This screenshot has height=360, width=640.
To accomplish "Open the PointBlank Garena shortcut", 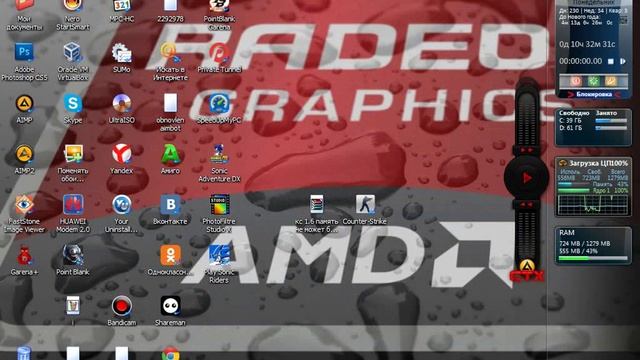I will pyautogui.click(x=219, y=6).
